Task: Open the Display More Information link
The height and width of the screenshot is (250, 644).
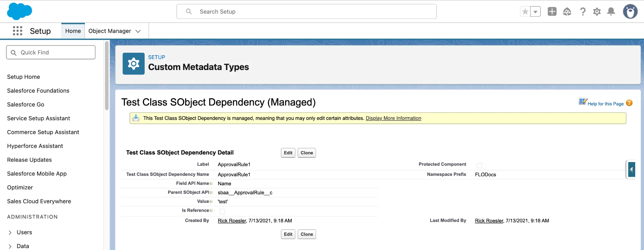Action: (393, 118)
